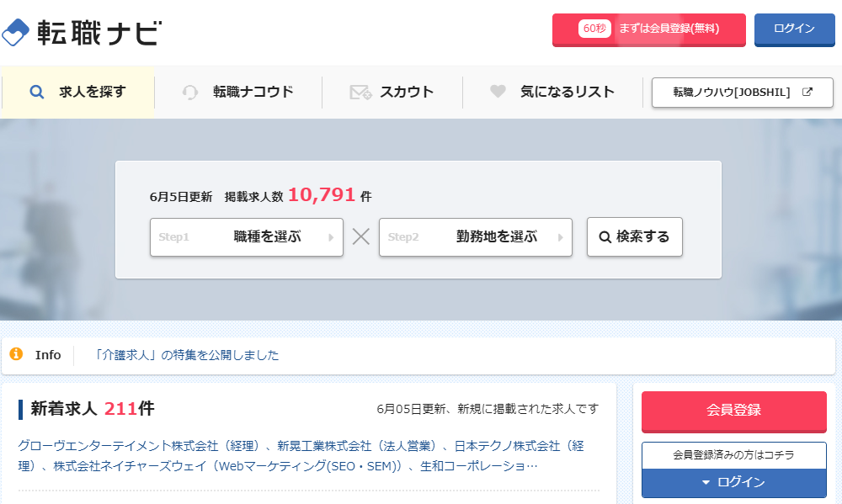Click the headset icon beside 転職ナコウド
The image size is (842, 504).
click(190, 93)
